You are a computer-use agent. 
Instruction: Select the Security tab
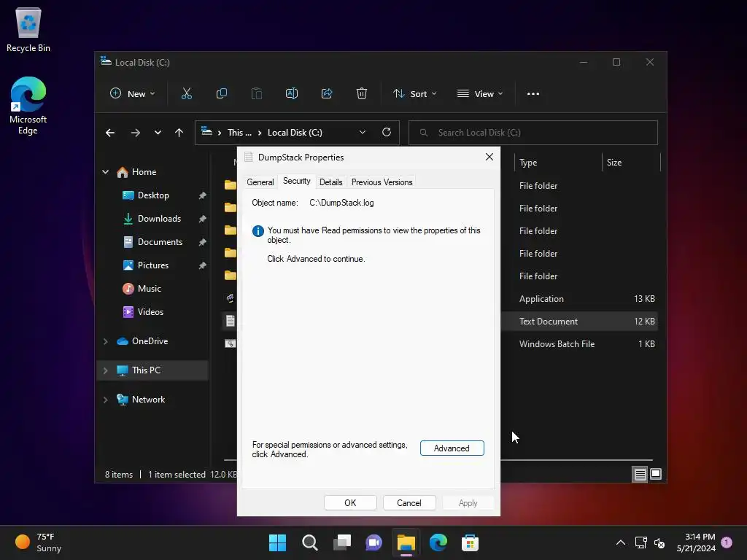296,181
